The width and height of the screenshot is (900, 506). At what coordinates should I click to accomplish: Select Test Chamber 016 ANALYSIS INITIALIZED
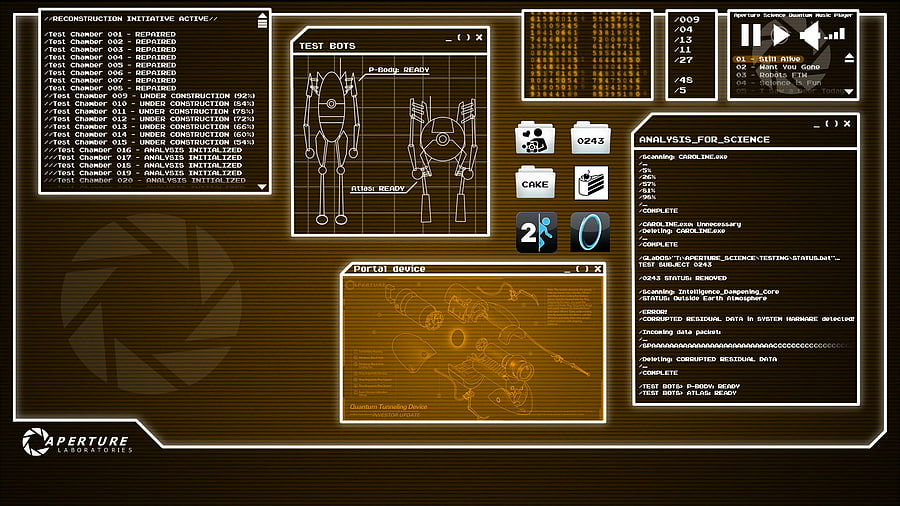[x=143, y=150]
